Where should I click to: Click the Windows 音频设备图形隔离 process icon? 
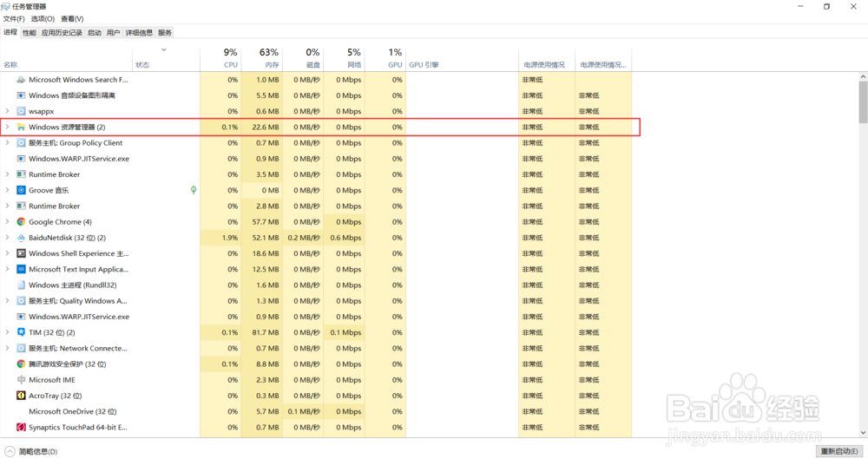(21, 95)
